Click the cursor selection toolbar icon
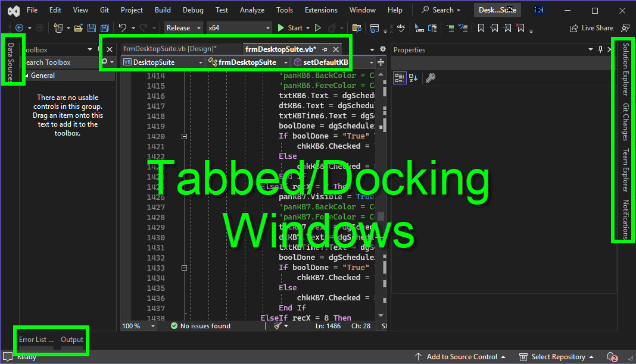 (x=419, y=28)
